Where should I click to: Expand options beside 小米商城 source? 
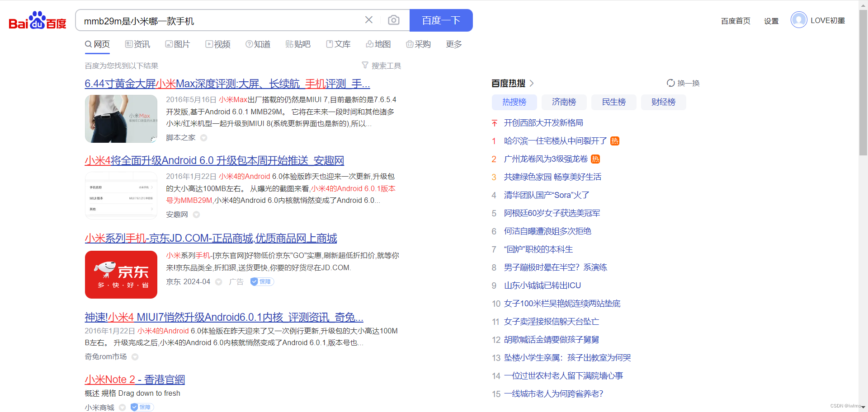coord(122,407)
